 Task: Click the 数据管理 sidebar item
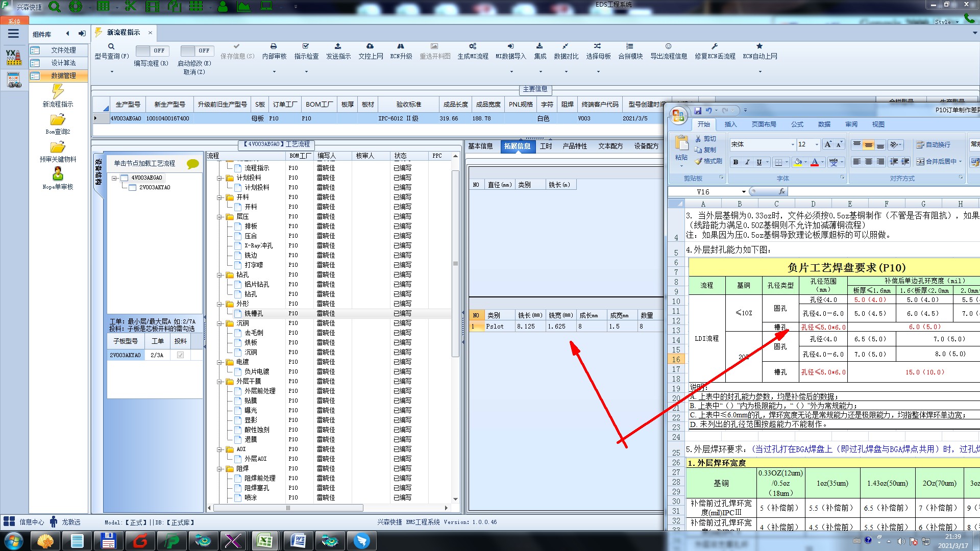63,76
